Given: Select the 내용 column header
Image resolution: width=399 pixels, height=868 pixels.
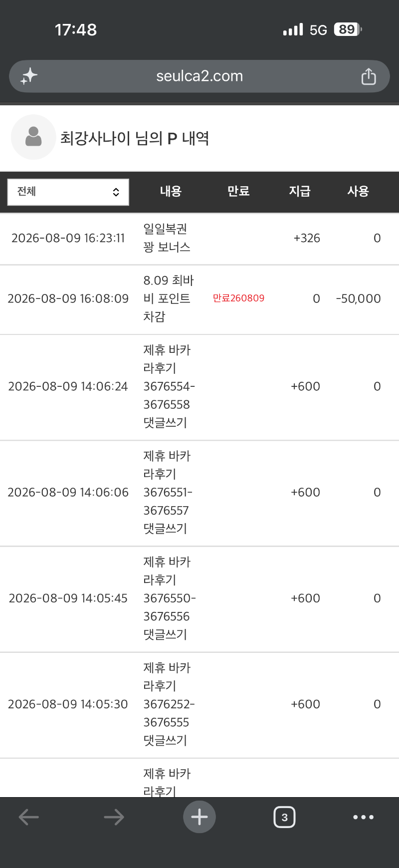Looking at the screenshot, I should point(171,191).
